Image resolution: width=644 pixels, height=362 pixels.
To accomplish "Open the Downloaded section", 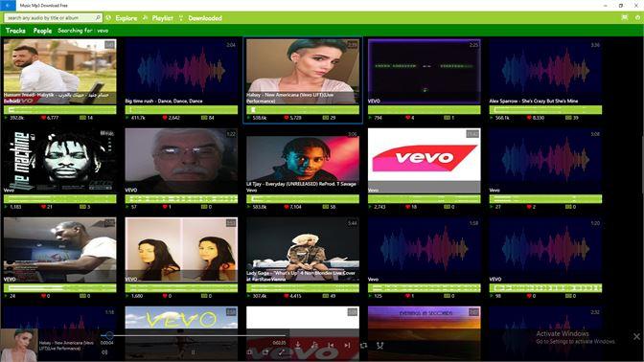I will [x=205, y=18].
